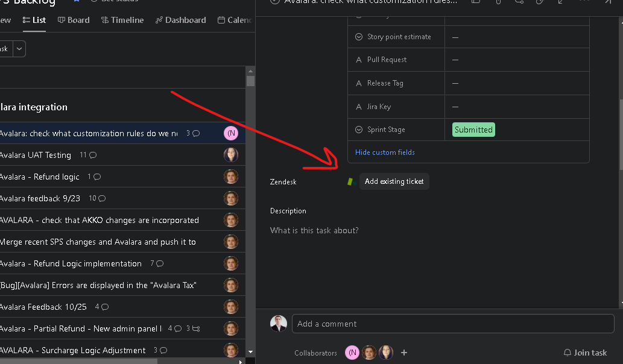Screen dimensions: 623x364
Task: Click the Pull Request field icon
Action: (x=359, y=60)
